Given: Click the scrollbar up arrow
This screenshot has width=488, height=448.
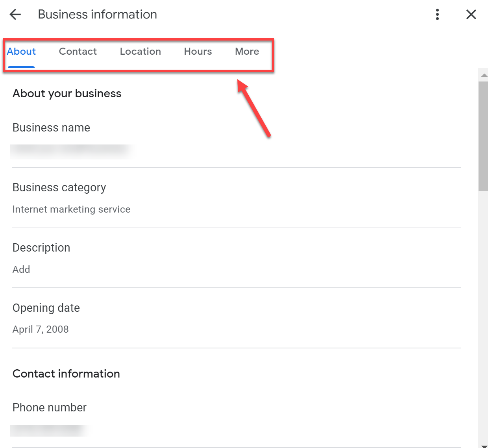Looking at the screenshot, I should coord(484,75).
